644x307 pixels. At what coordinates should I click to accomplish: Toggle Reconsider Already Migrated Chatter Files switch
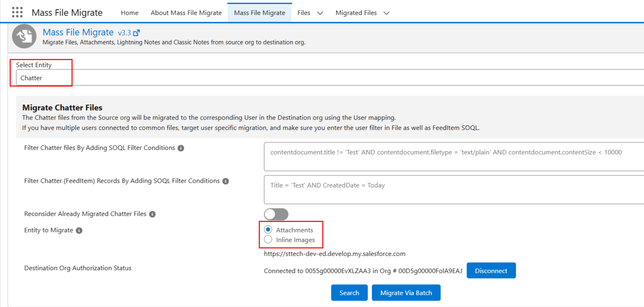point(276,214)
